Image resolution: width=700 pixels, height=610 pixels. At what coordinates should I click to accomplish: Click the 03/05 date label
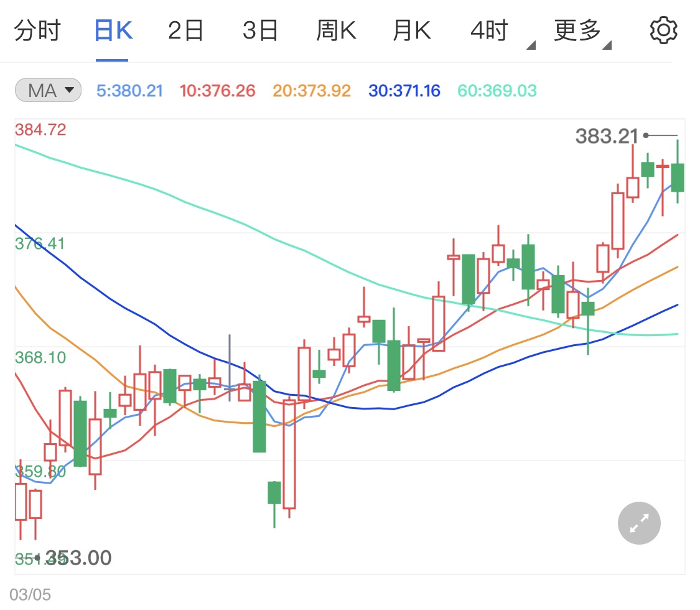pos(30,595)
